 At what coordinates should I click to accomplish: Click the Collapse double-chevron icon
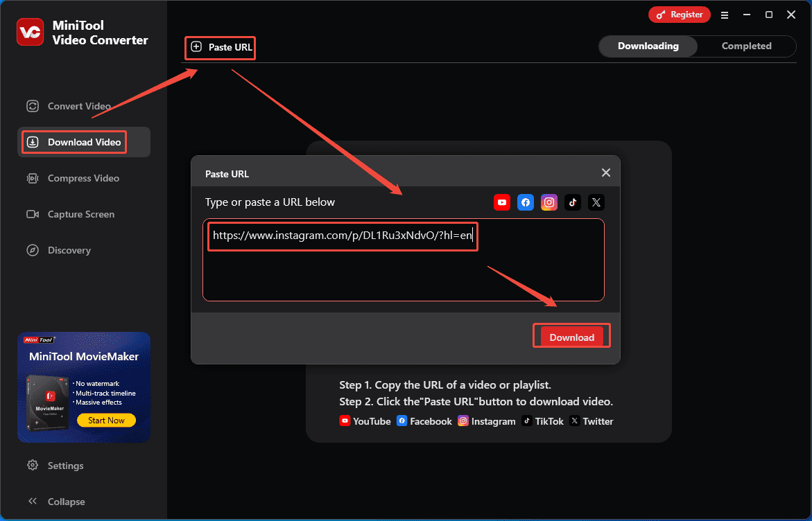[x=33, y=501]
